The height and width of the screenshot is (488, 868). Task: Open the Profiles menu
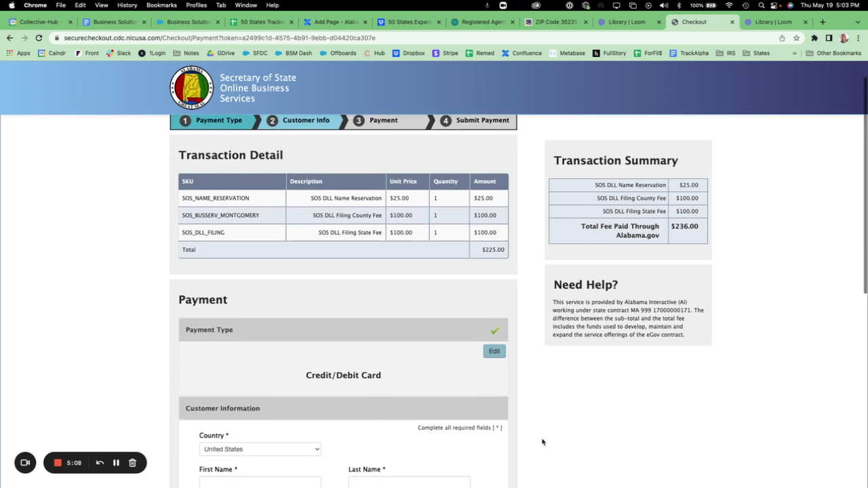tap(196, 5)
